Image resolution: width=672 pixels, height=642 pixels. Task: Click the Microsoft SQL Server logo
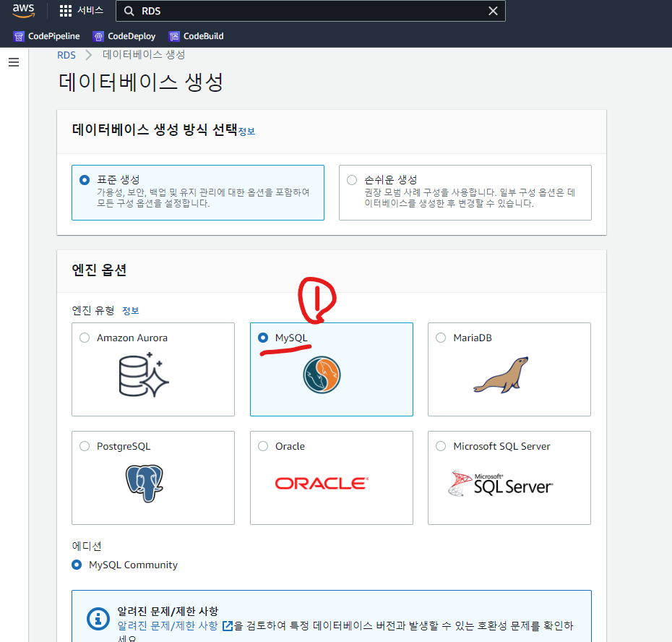[x=500, y=484]
